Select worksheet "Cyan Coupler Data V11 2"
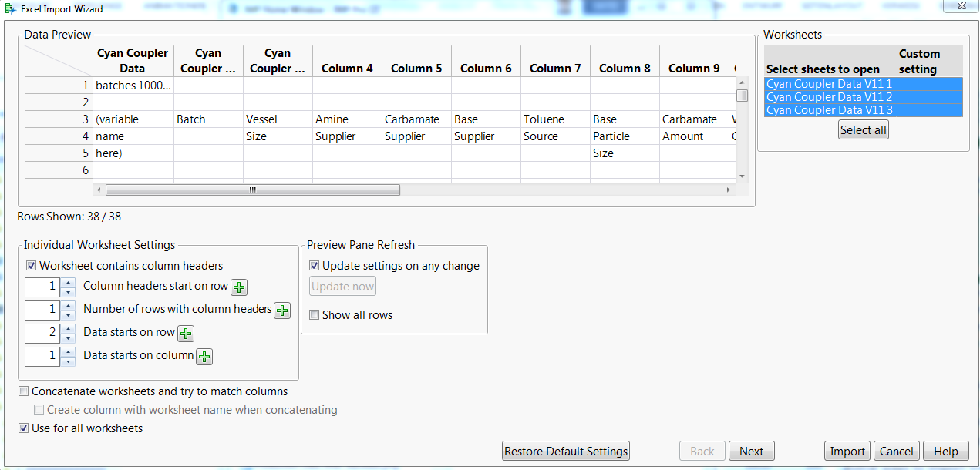Viewport: 980px width, 470px height. [x=829, y=96]
